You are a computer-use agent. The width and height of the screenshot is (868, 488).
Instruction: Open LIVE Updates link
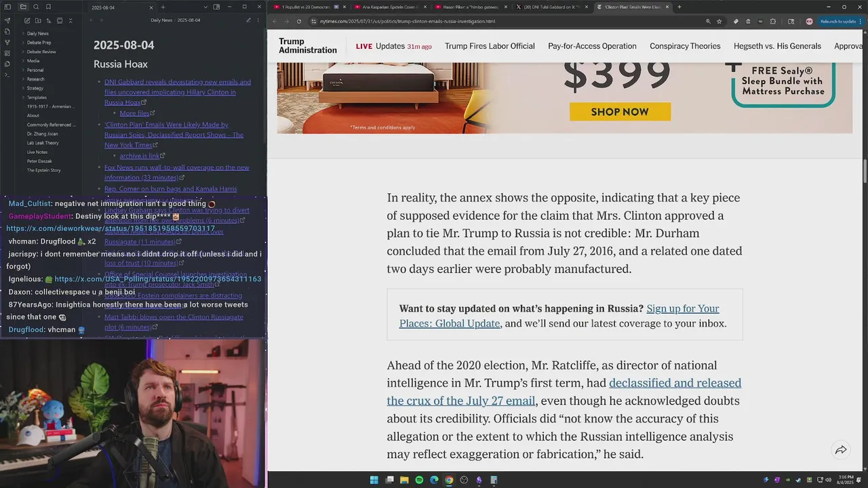click(x=393, y=46)
